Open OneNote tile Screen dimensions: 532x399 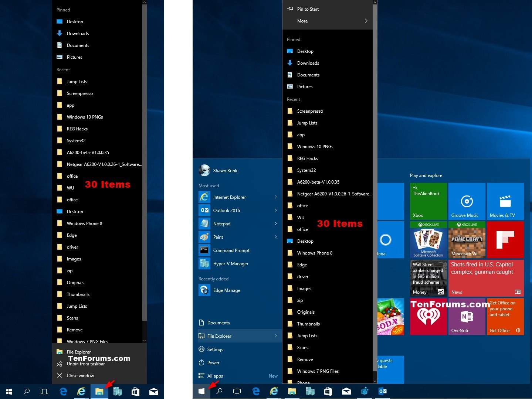(x=467, y=317)
